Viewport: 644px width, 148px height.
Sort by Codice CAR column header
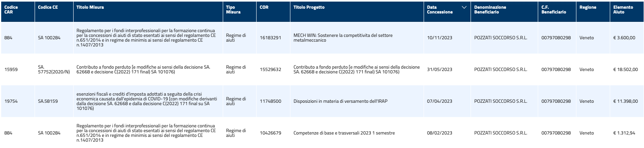(11, 10)
